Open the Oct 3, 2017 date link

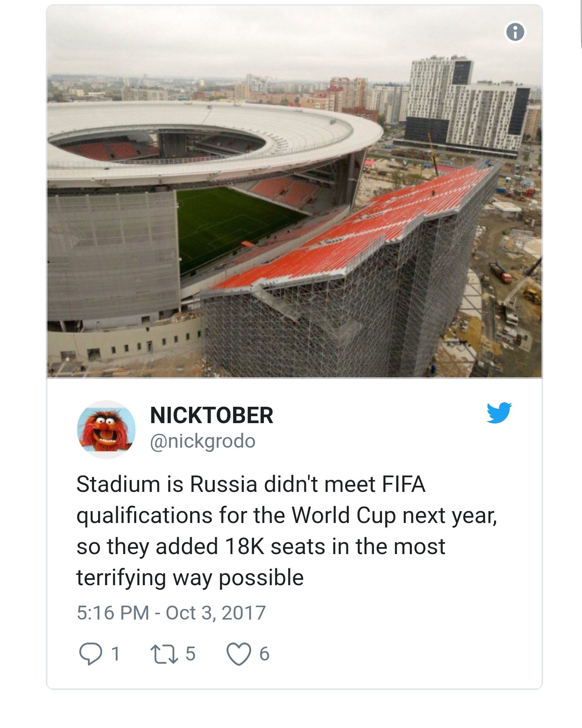[x=216, y=613]
